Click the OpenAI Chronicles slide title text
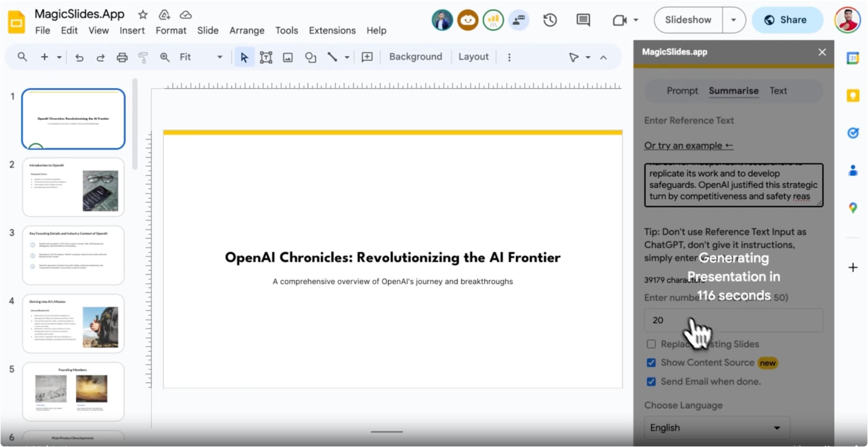Image resolution: width=868 pixels, height=447 pixels. (393, 257)
